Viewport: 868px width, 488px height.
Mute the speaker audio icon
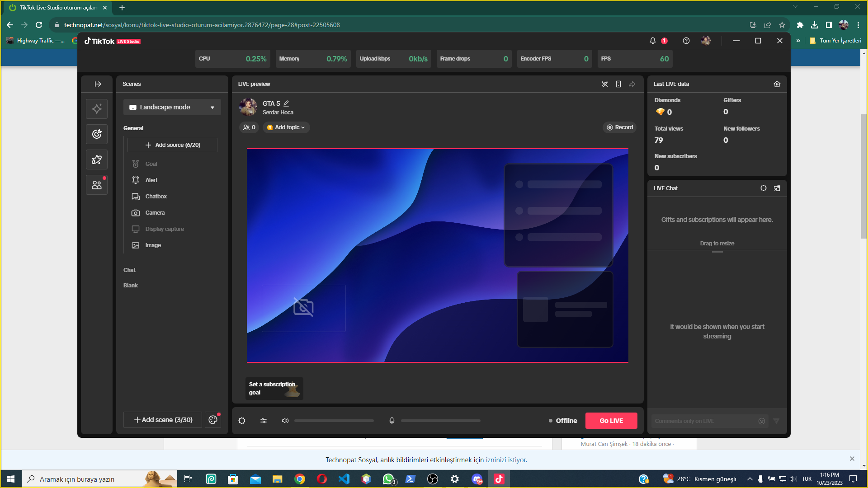pos(285,421)
